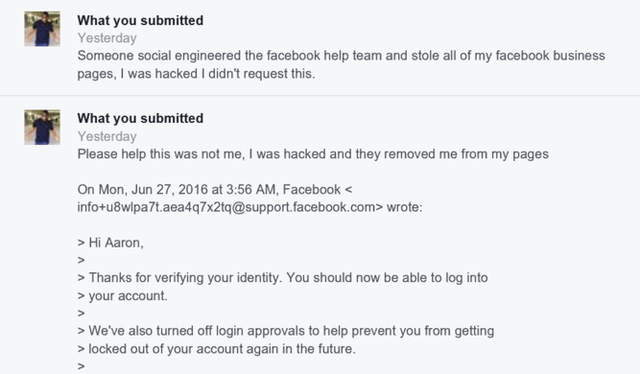
Task: Click the profile photo on the first message
Action: click(x=42, y=29)
